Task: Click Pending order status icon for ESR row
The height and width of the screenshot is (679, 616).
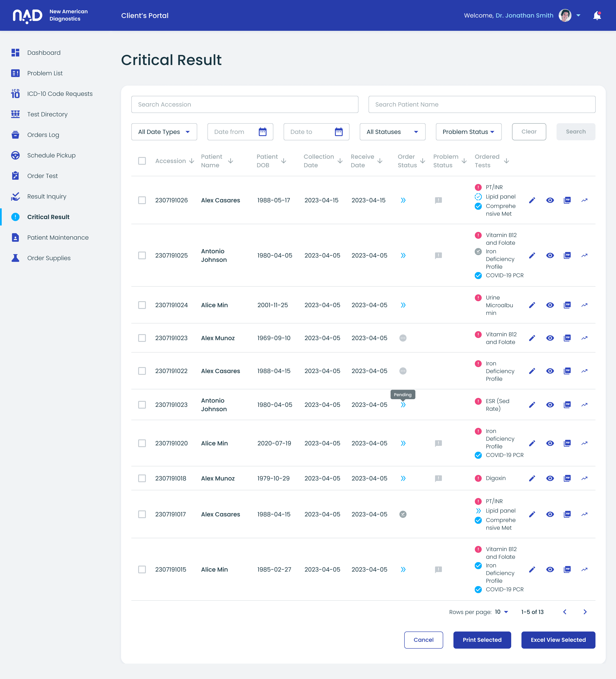Action: point(403,405)
